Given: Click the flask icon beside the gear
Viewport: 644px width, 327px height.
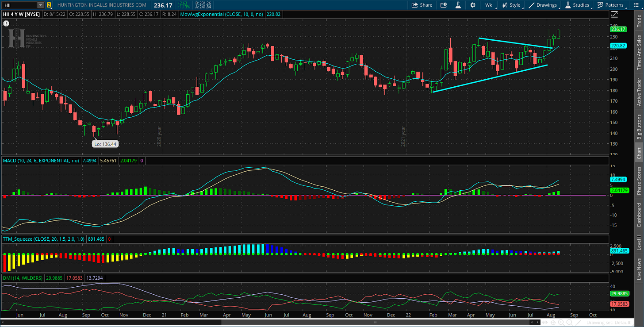Looking at the screenshot, I should [x=458, y=5].
